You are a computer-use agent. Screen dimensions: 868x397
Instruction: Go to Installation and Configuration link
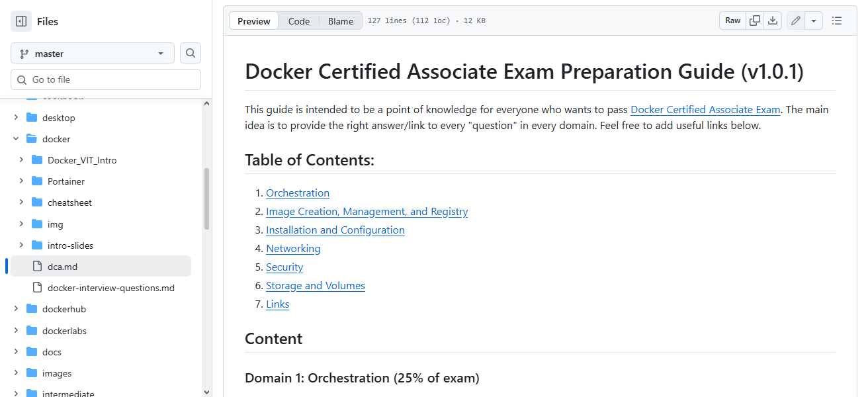(335, 230)
